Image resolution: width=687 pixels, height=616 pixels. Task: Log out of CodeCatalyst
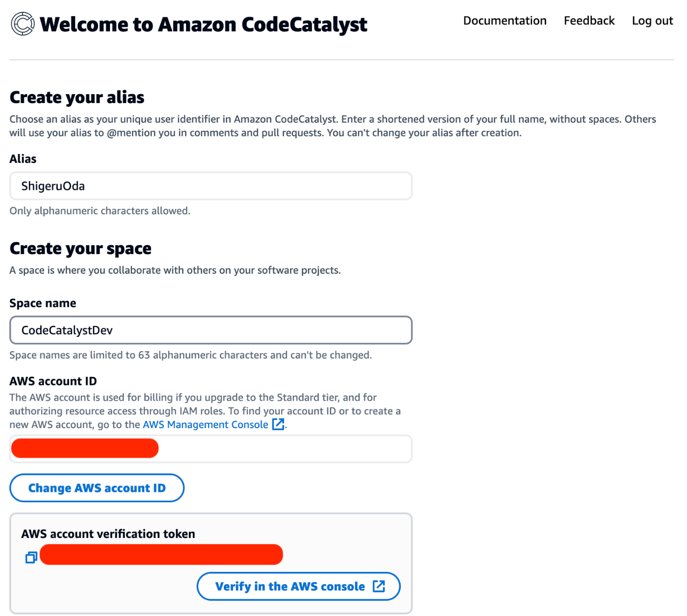click(x=652, y=21)
